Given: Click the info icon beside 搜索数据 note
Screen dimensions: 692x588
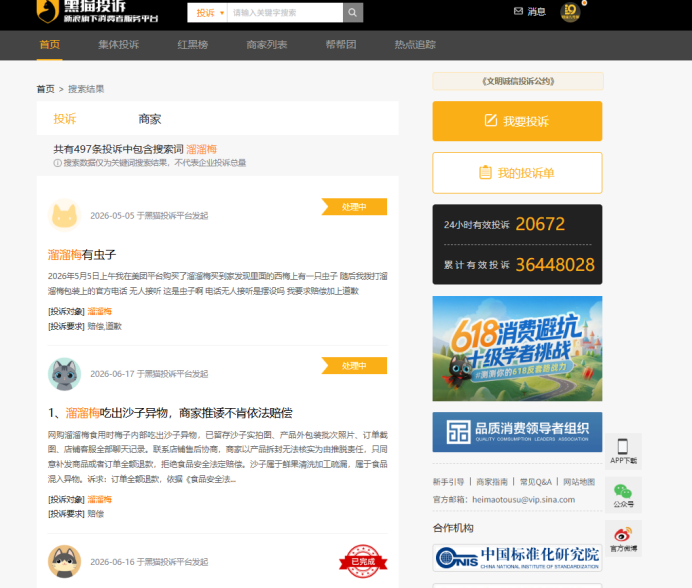Looking at the screenshot, I should (x=57, y=163).
